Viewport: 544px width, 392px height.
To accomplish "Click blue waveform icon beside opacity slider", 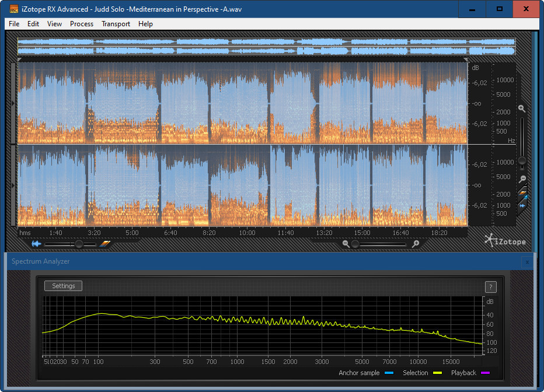I will click(x=36, y=244).
